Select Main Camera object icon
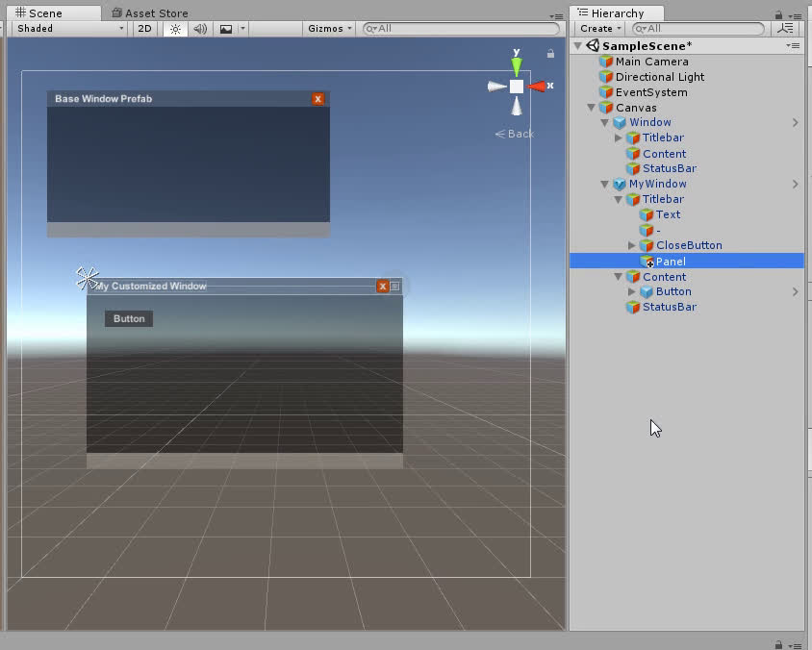The width and height of the screenshot is (812, 650). click(x=605, y=62)
